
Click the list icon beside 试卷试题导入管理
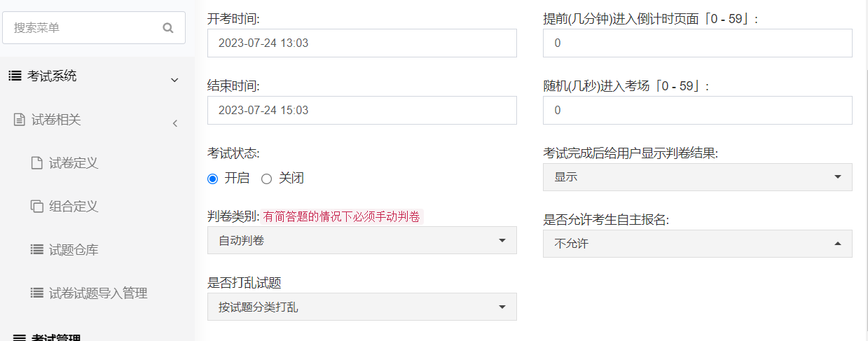tap(37, 293)
